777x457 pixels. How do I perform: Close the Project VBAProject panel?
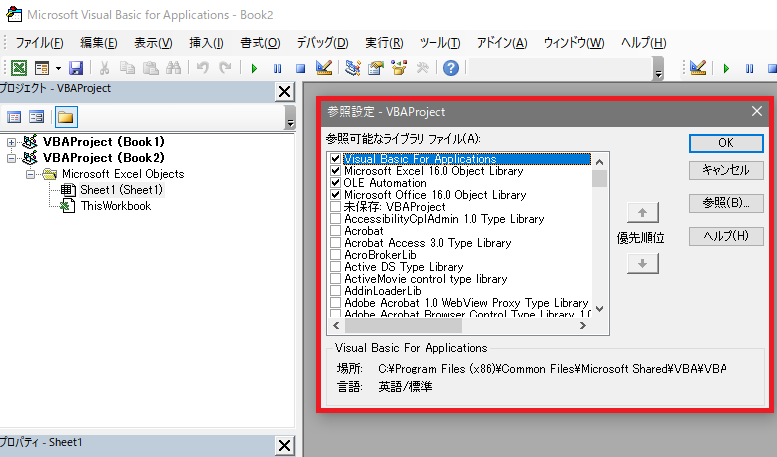click(x=284, y=92)
